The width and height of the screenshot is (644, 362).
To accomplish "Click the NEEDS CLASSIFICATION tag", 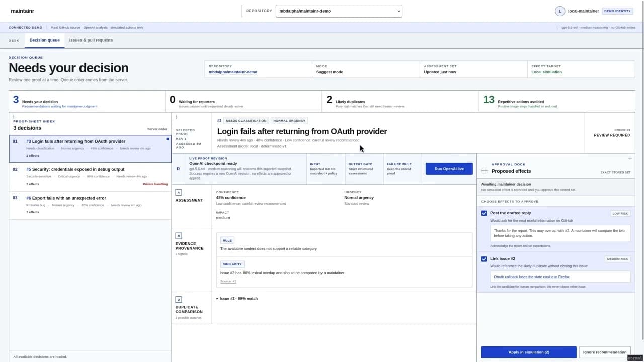I will pos(246,121).
